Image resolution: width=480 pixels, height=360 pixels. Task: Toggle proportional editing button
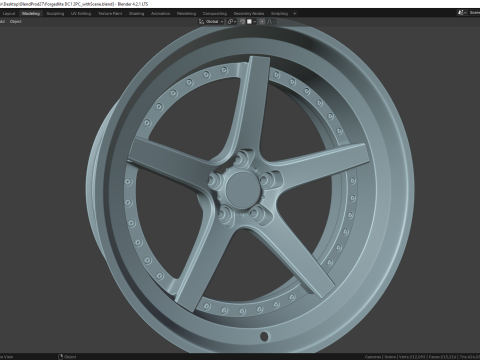pos(262,22)
